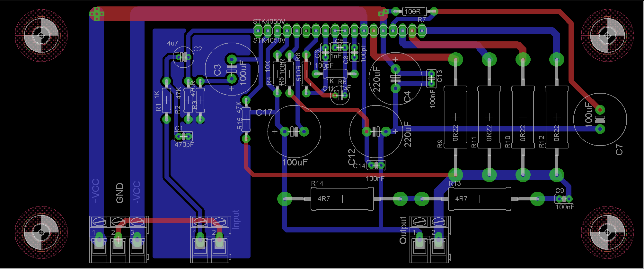
Task: Select the 100R resistor R7 body
Action: [414, 12]
